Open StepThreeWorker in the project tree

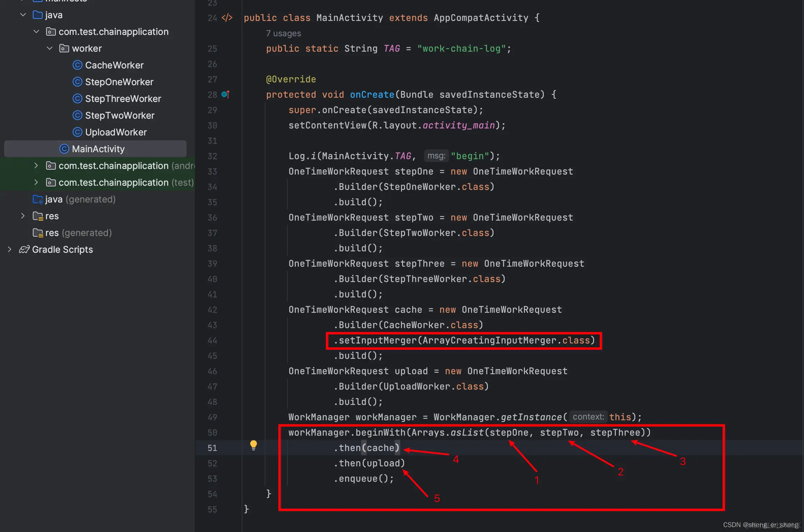pos(123,99)
